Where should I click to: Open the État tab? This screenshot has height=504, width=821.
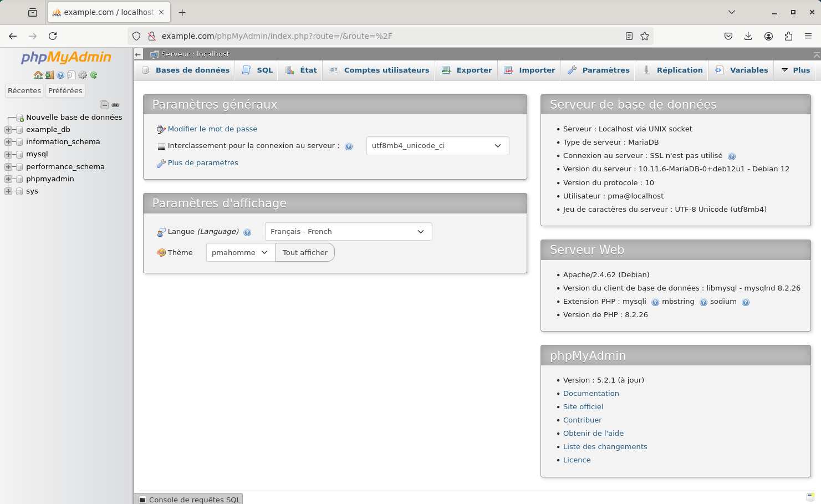click(x=301, y=70)
